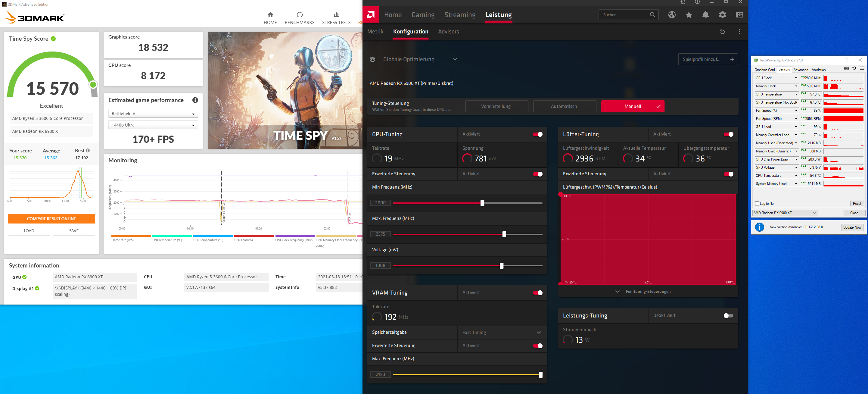Open the notifications bell in Radeon Software

705,15
